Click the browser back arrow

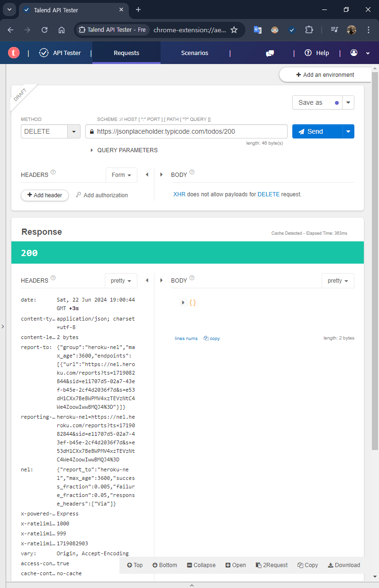[x=10, y=30]
